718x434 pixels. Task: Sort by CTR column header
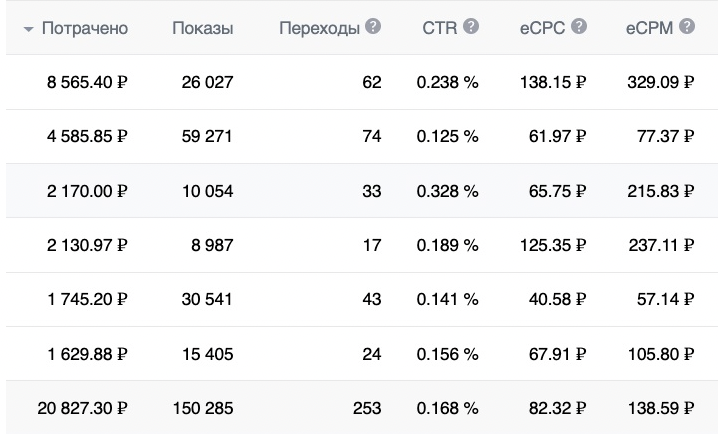(x=440, y=28)
